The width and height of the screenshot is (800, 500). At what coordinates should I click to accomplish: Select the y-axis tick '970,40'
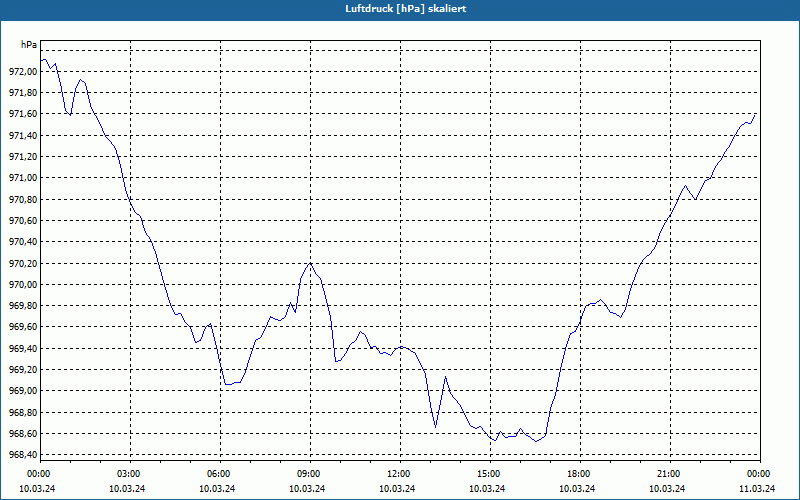pos(23,242)
